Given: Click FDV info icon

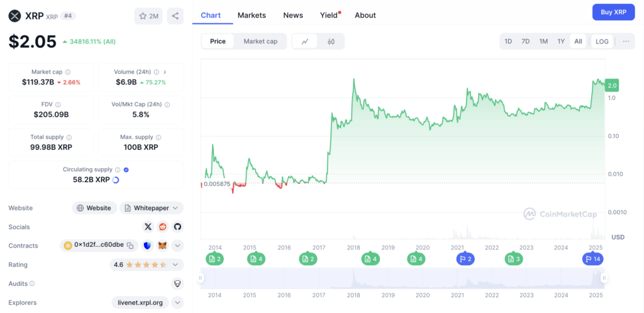Looking at the screenshot, I should coord(58,105).
